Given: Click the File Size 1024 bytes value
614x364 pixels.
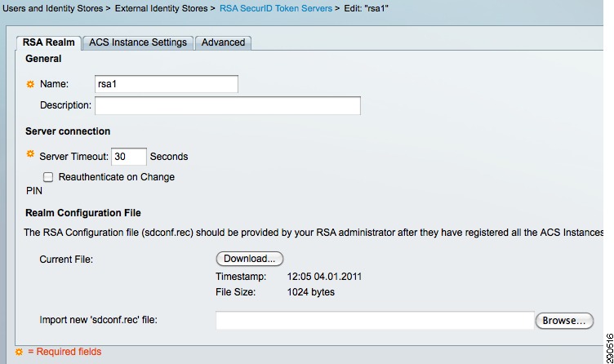Looking at the screenshot, I should [x=311, y=292].
